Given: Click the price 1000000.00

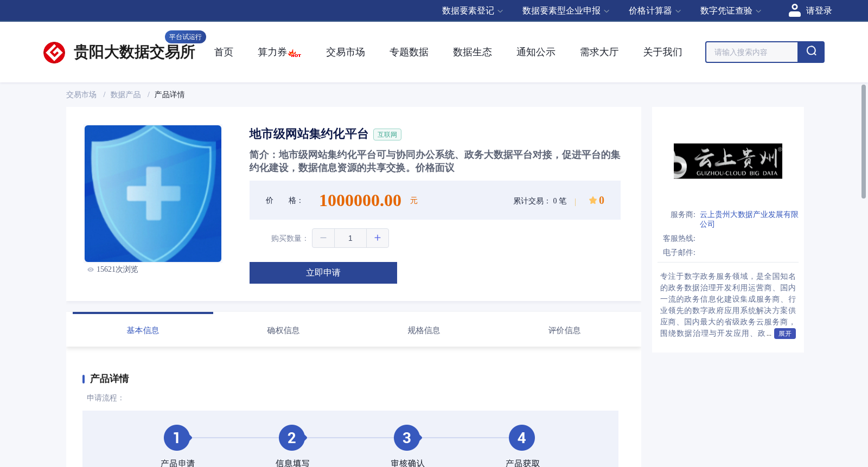Looking at the screenshot, I should [360, 200].
